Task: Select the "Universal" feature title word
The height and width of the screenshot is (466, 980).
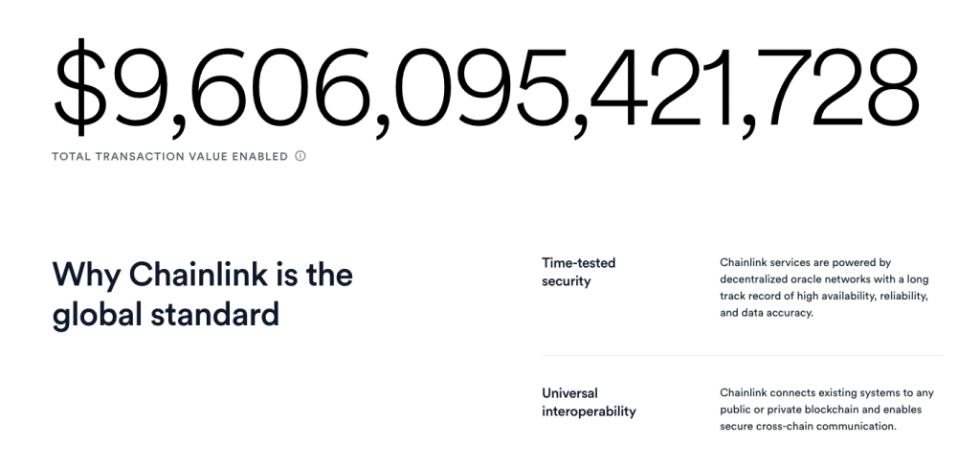Action: [x=569, y=393]
